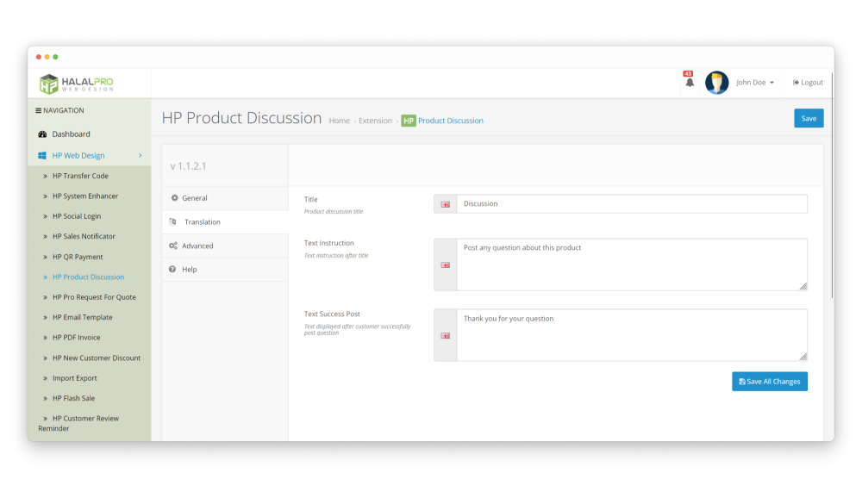The height and width of the screenshot is (504, 862).
Task: Open HP Flash Sale in sidebar
Action: 73,398
